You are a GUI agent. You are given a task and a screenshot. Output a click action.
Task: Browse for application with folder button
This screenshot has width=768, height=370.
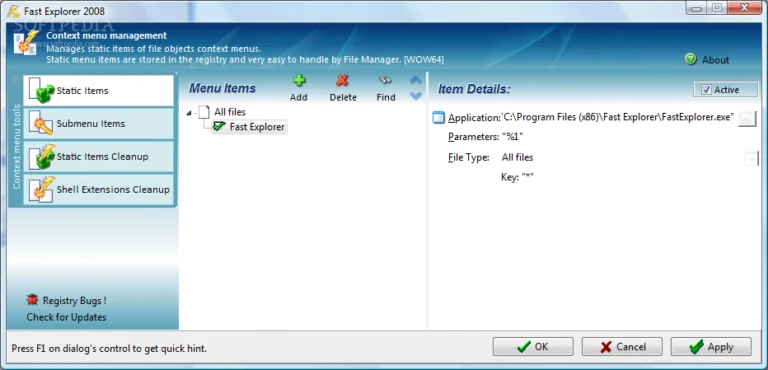[747, 118]
